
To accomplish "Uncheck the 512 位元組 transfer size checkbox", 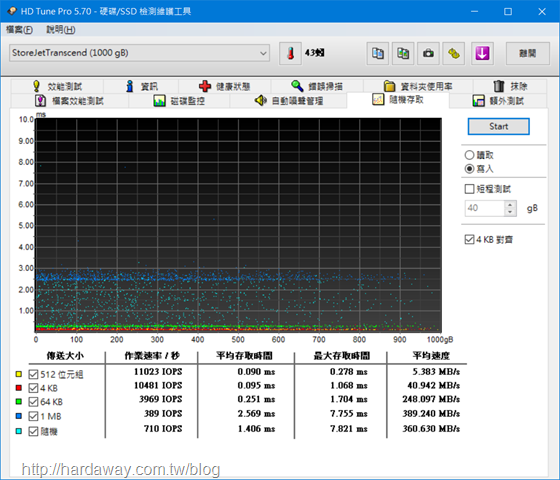I will click(x=33, y=374).
